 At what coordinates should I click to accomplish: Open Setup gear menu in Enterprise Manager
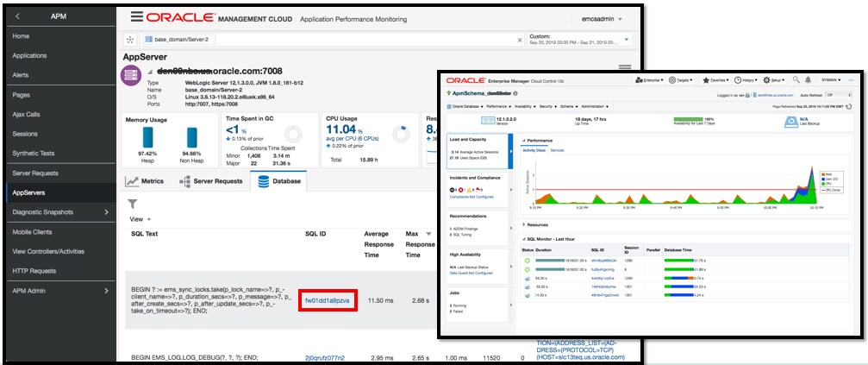click(x=774, y=80)
